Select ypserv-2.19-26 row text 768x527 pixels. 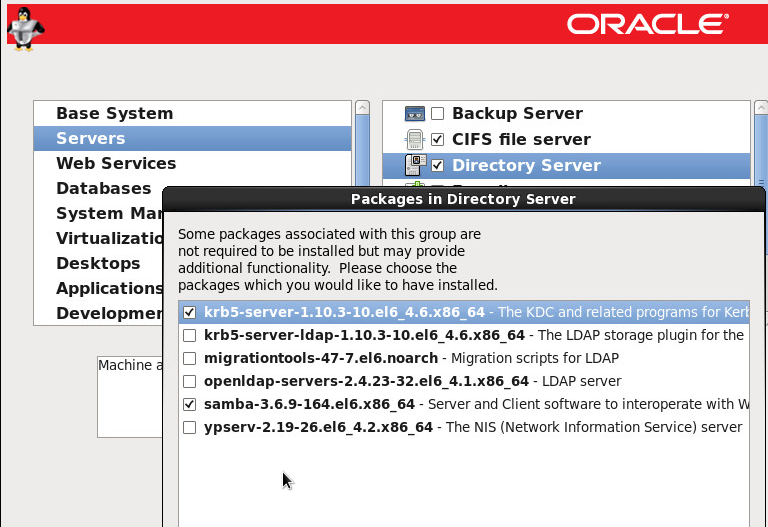click(x=473, y=428)
